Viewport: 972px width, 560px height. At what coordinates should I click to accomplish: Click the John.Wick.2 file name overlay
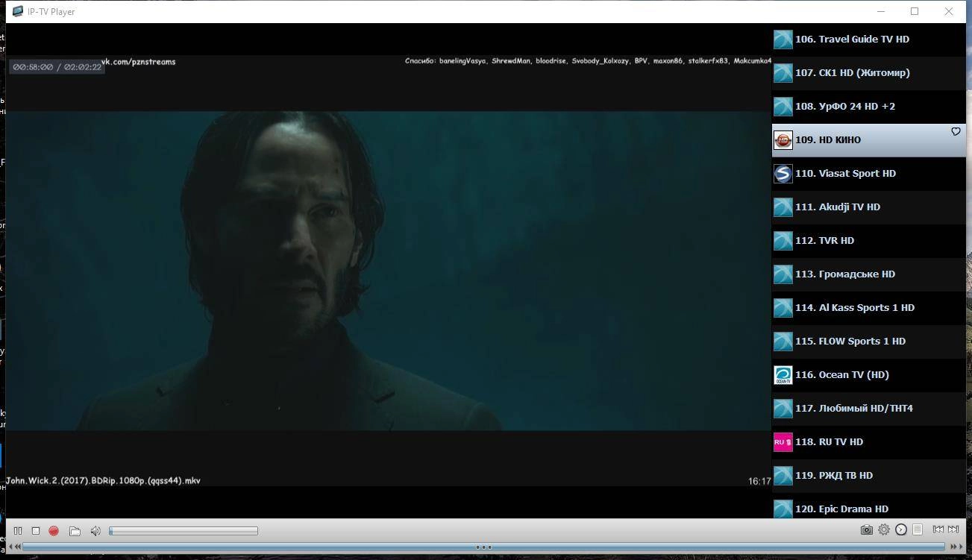click(103, 481)
